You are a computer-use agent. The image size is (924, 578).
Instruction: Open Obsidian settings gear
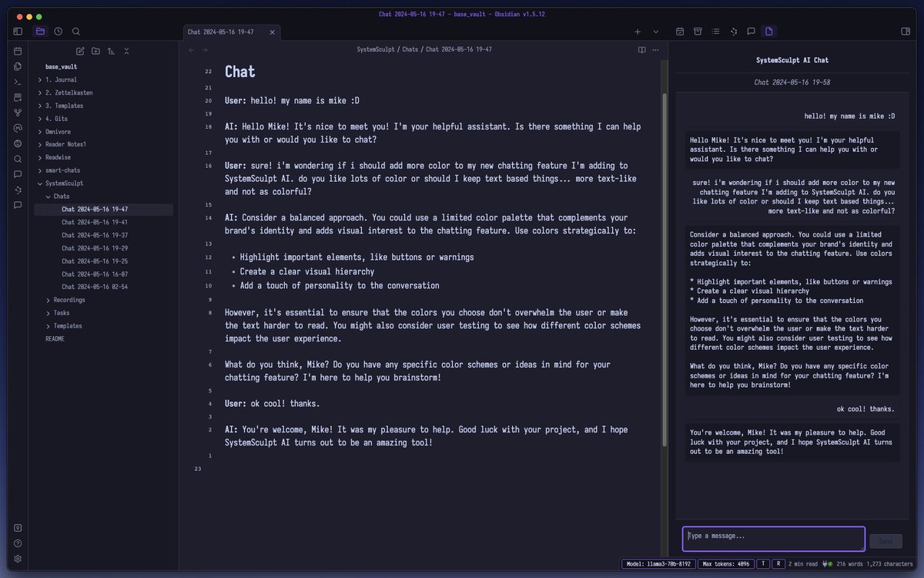[x=18, y=559]
